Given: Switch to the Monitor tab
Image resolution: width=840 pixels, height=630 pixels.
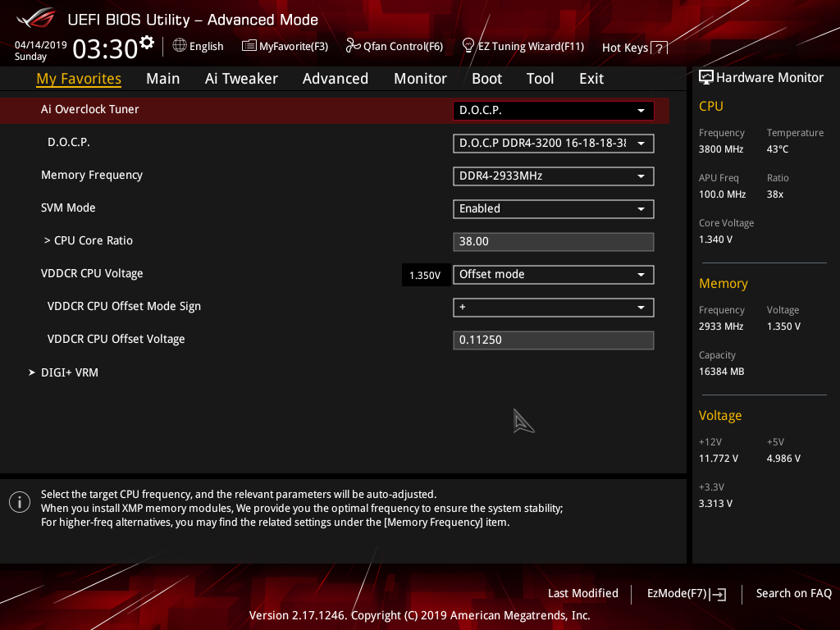Looking at the screenshot, I should [x=420, y=79].
